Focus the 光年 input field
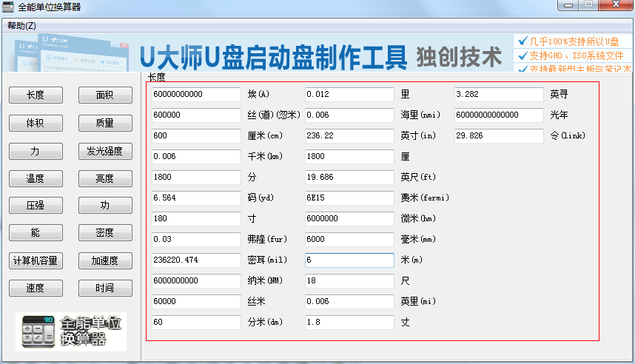The height and width of the screenshot is (364, 635). [x=499, y=115]
